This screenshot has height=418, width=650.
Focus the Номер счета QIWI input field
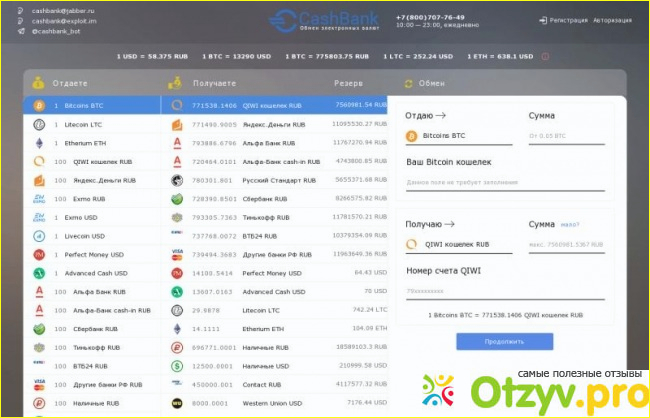point(505,291)
